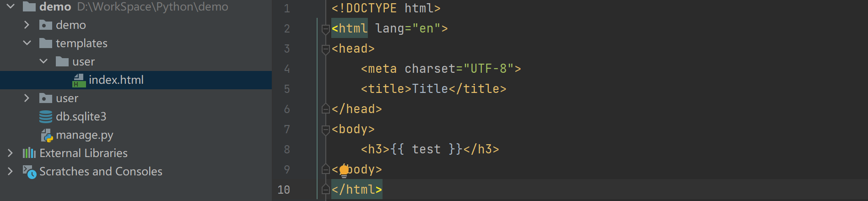Expand the demo package folder under the project root

coord(27,25)
